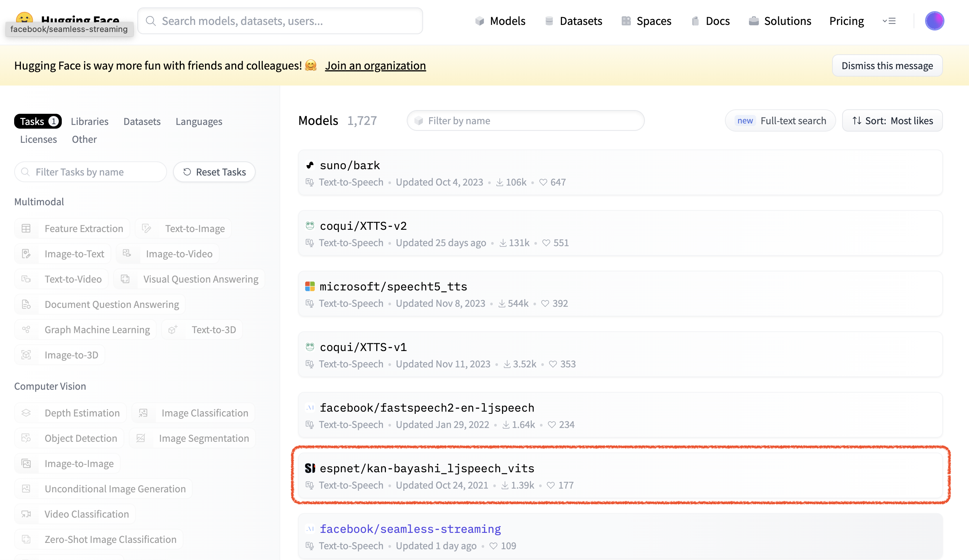Click the espnet organization avatar icon
969x560 pixels.
[310, 468]
